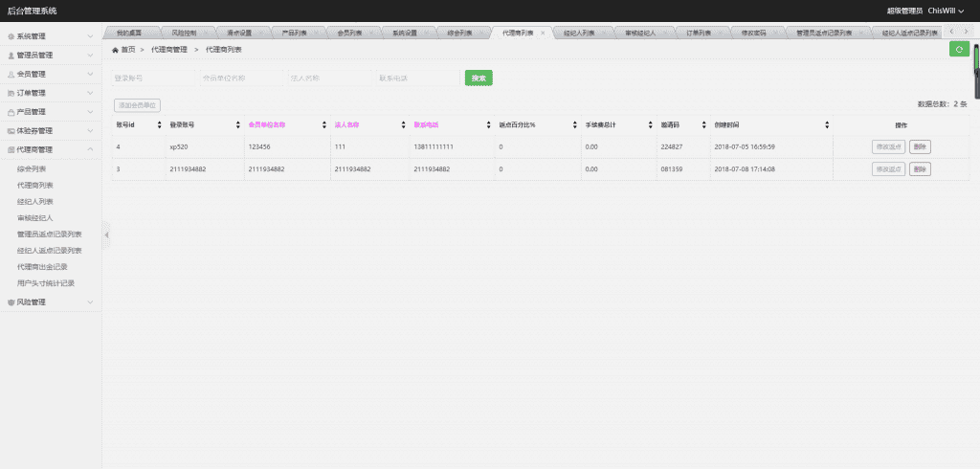Click 删除 for account xp520
Viewport: 980px width, 469px height.
click(920, 146)
